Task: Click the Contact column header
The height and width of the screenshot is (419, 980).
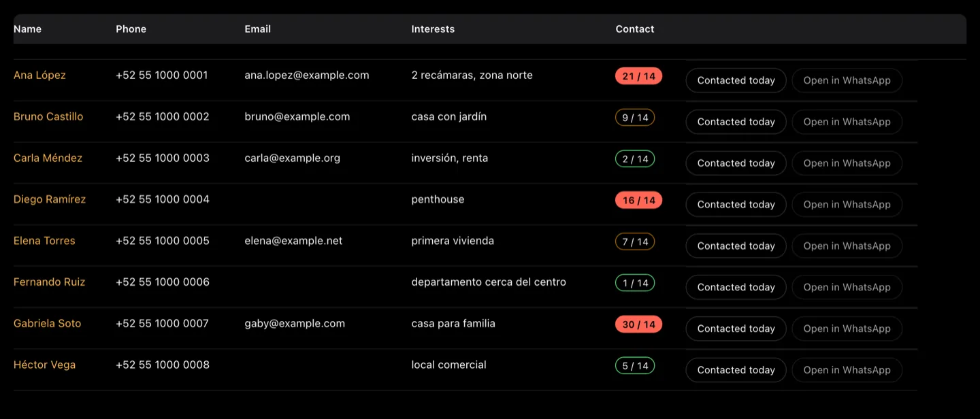Action: click(x=635, y=29)
